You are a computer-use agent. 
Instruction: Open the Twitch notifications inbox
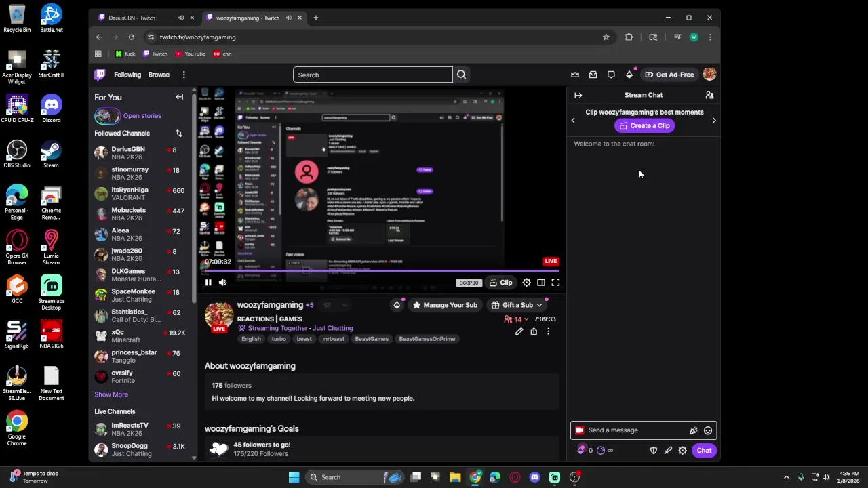click(593, 75)
